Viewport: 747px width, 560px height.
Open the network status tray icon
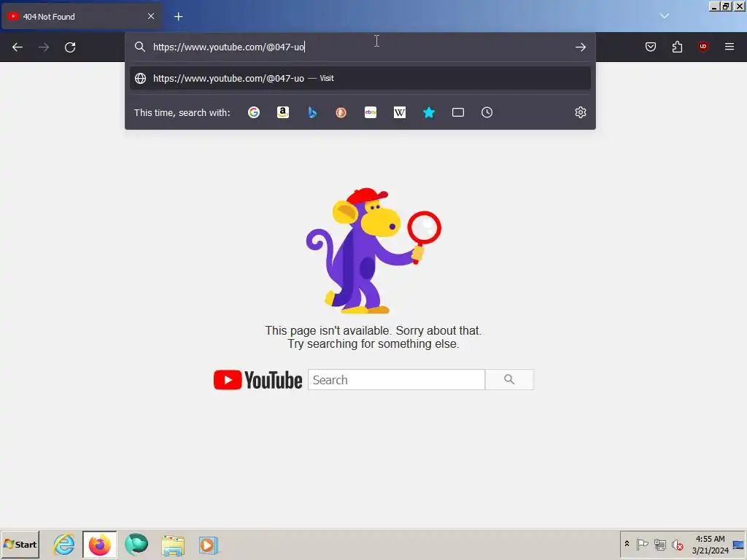(x=659, y=544)
